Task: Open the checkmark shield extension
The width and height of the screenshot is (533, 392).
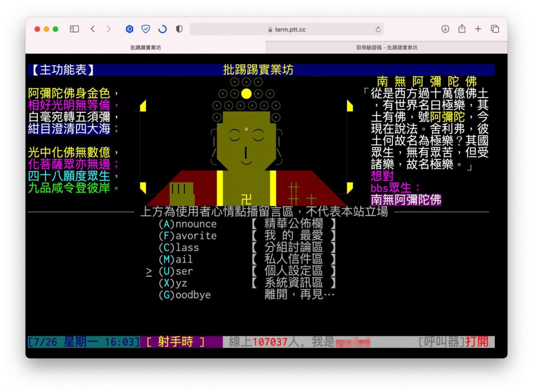Action: (x=146, y=29)
